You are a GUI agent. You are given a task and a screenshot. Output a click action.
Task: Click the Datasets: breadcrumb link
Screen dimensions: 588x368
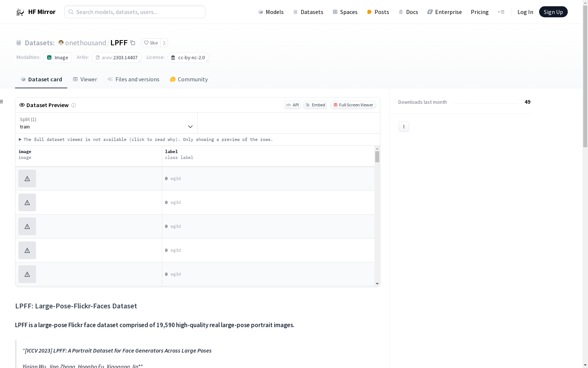[39, 43]
